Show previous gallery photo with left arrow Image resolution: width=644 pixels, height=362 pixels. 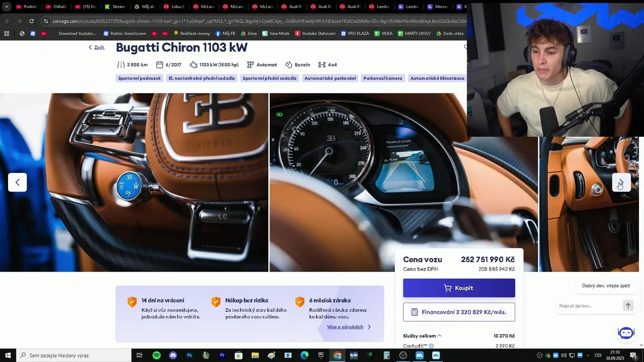click(18, 183)
